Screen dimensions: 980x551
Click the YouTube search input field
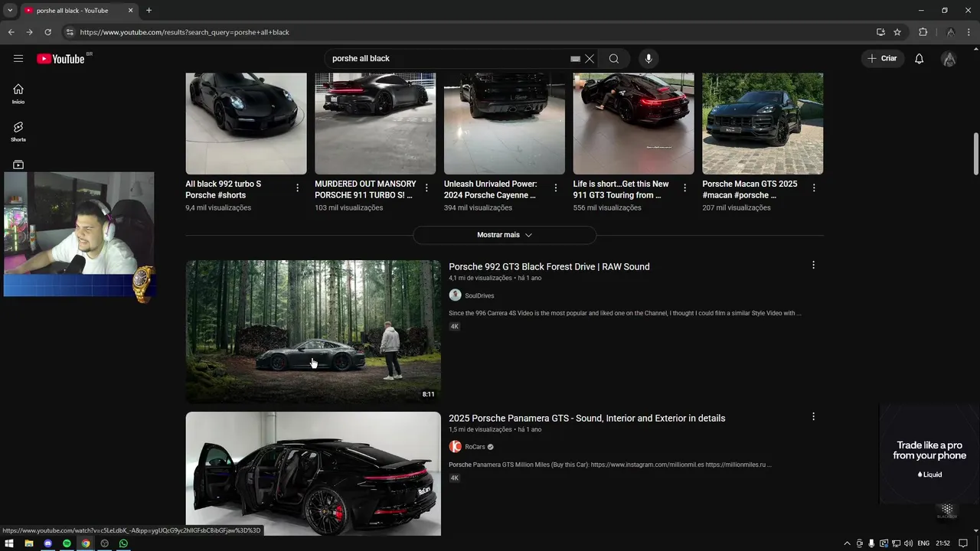pos(448,58)
